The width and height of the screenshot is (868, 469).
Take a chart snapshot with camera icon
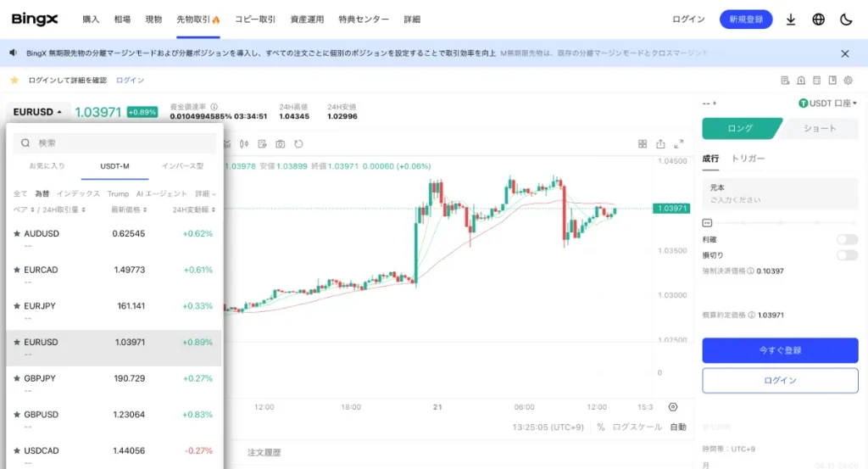pos(280,144)
